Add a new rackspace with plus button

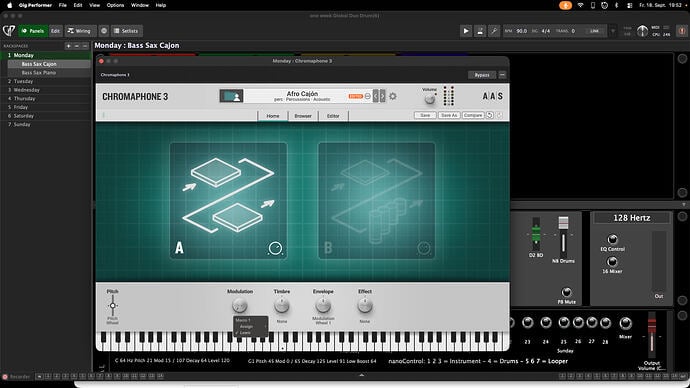(x=68, y=46)
